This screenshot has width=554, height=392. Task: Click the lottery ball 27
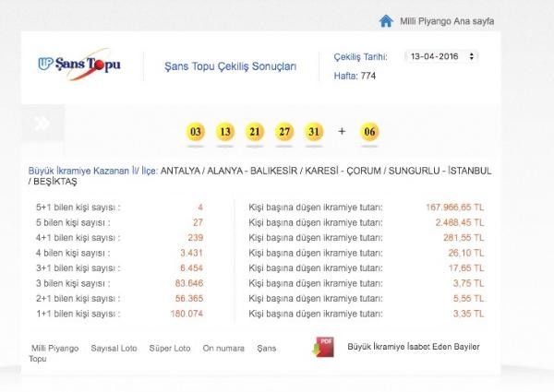[x=284, y=132]
